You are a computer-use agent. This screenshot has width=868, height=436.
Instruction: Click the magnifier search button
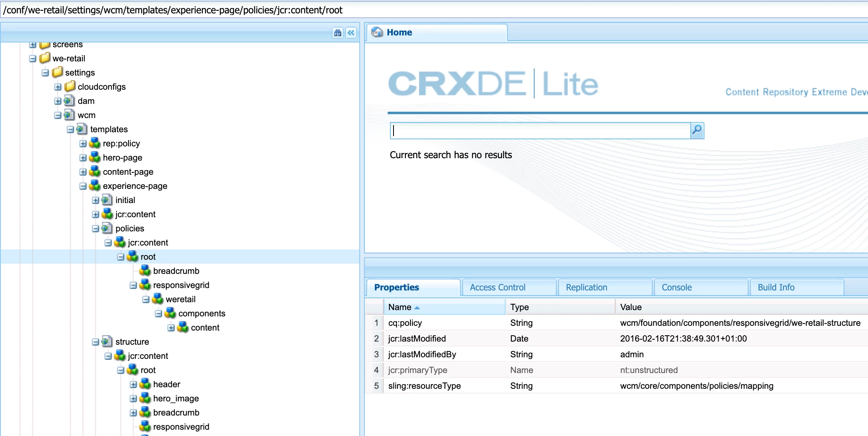click(697, 130)
